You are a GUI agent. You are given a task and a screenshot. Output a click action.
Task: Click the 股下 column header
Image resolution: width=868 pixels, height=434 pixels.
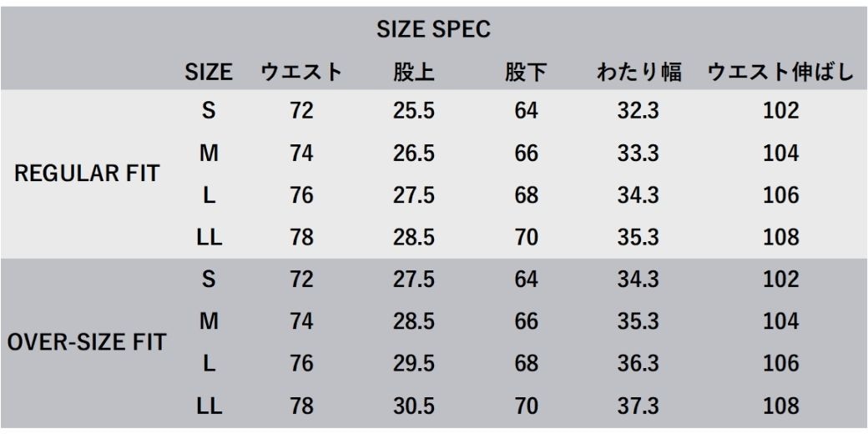click(525, 73)
